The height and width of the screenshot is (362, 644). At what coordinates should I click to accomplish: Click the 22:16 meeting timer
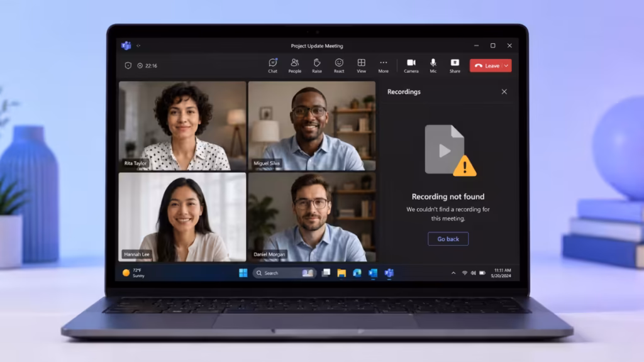point(147,65)
